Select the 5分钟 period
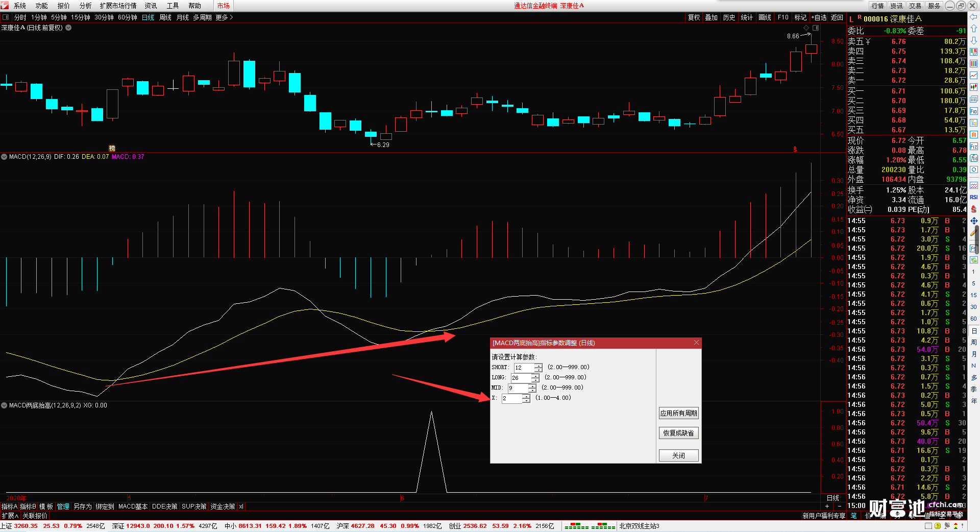The height and width of the screenshot is (532, 980). pos(59,17)
